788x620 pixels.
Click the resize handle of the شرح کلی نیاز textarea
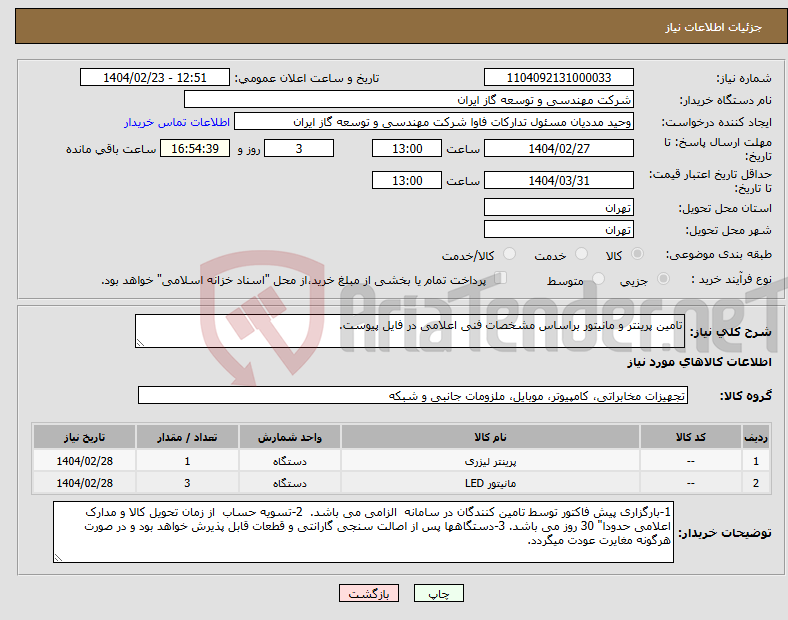pos(140,343)
